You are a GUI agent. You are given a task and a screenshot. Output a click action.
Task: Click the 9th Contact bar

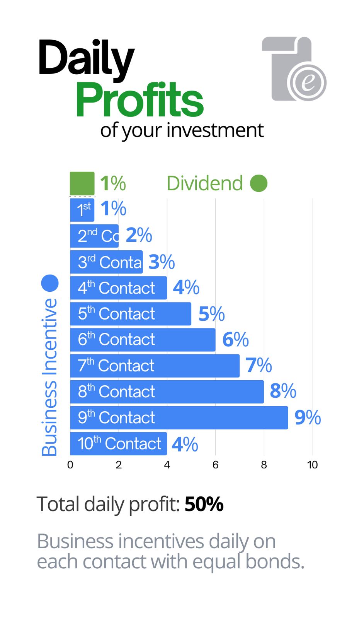tap(179, 417)
